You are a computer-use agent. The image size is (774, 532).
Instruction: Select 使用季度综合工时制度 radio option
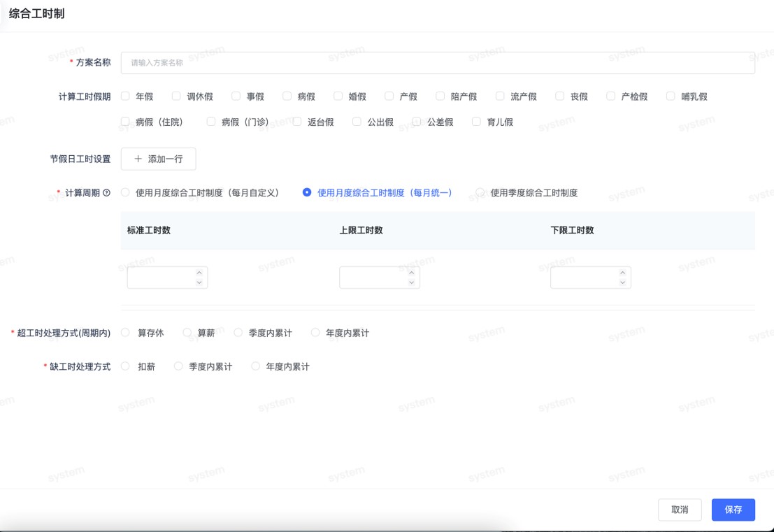click(480, 192)
